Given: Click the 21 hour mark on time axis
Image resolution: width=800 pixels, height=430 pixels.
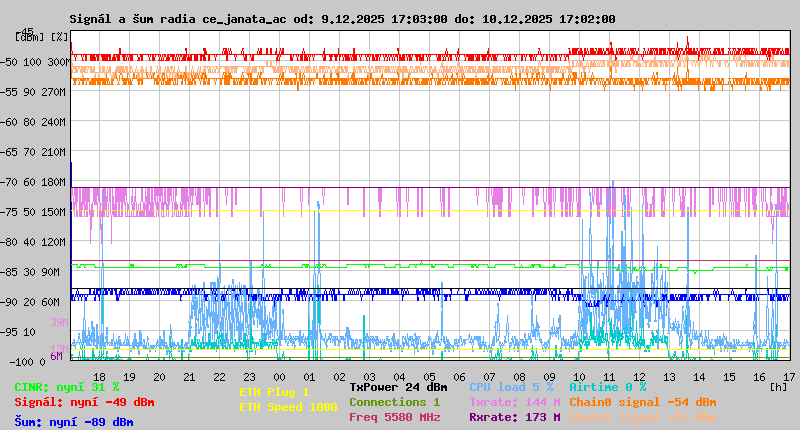Looking at the screenshot, I should tap(189, 376).
